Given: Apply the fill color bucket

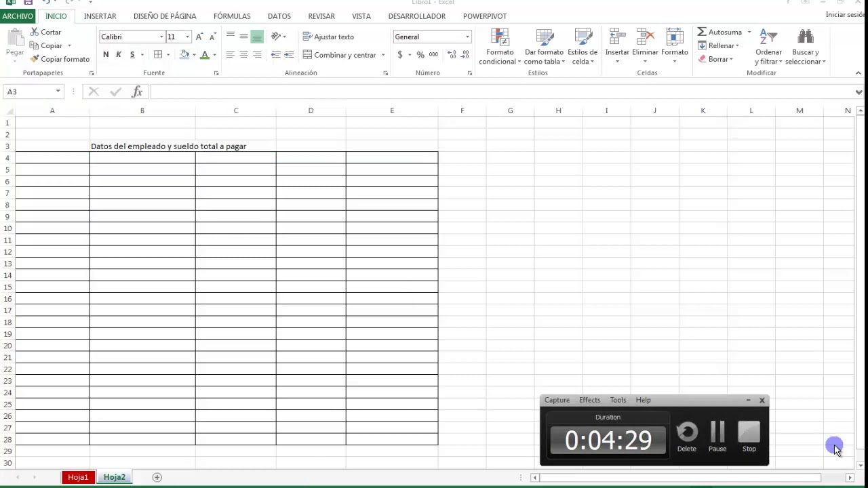Looking at the screenshot, I should 184,54.
